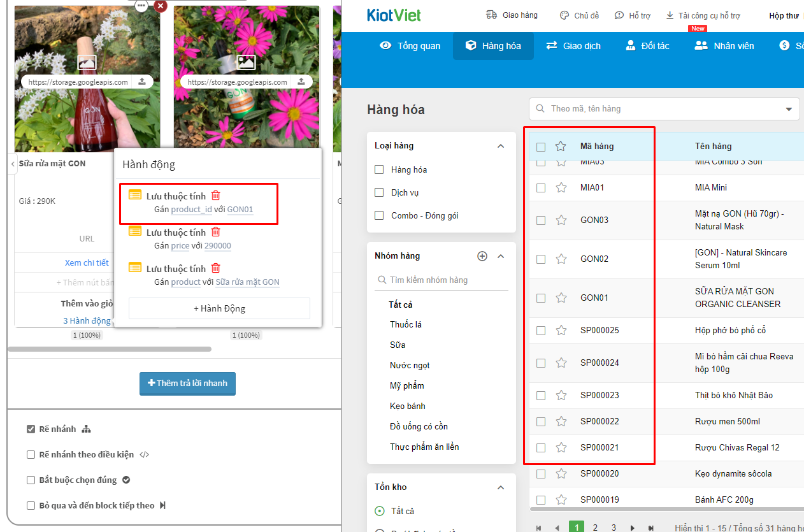Jump to last page of products

pyautogui.click(x=650, y=528)
